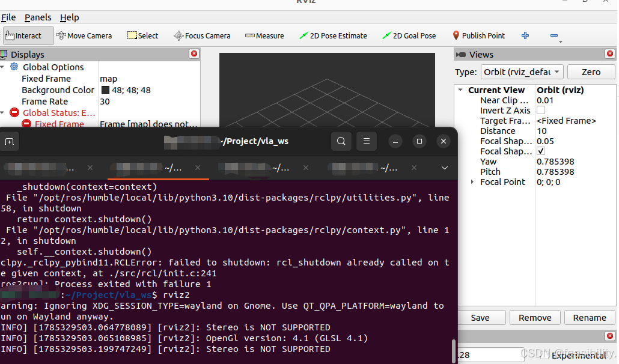This screenshot has height=364, width=619.
Task: Click the Global Options gear icon
Action: click(14, 67)
